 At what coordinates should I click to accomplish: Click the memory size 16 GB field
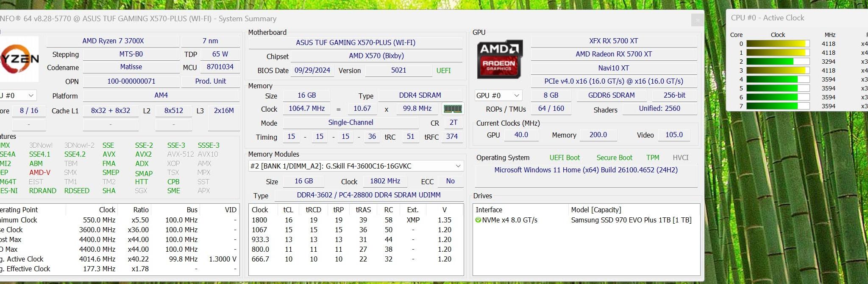coord(306,96)
